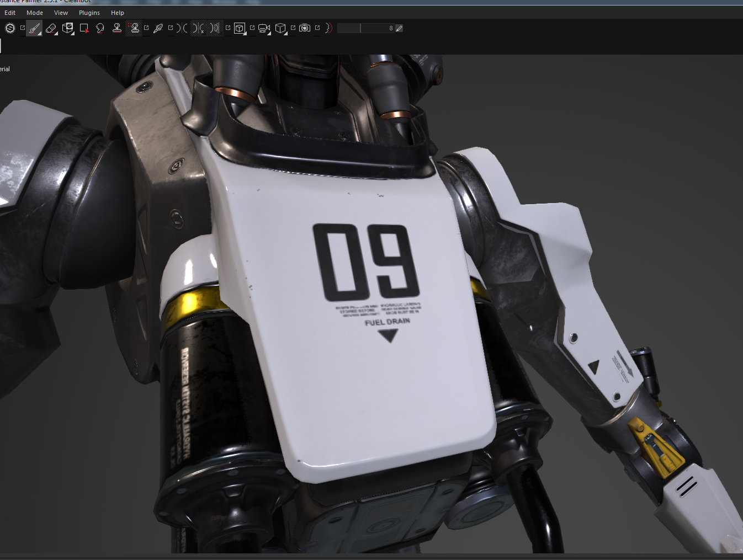Toggle symmetry painting icon
This screenshot has width=743, height=560.
tap(182, 28)
